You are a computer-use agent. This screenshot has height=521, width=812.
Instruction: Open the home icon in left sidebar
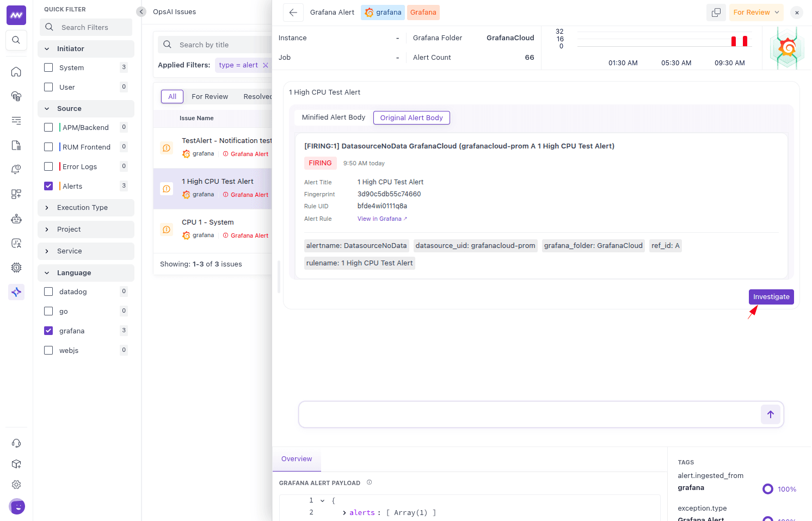point(16,72)
